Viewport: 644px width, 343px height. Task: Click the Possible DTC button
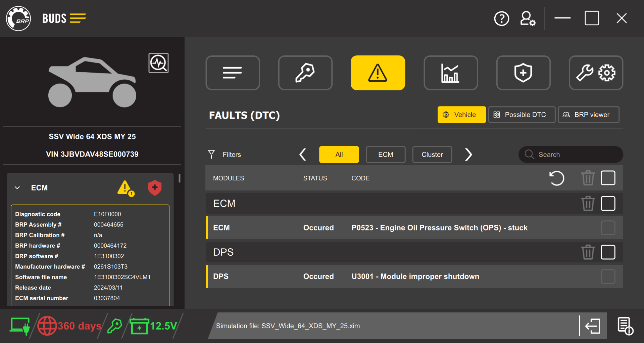click(x=522, y=115)
